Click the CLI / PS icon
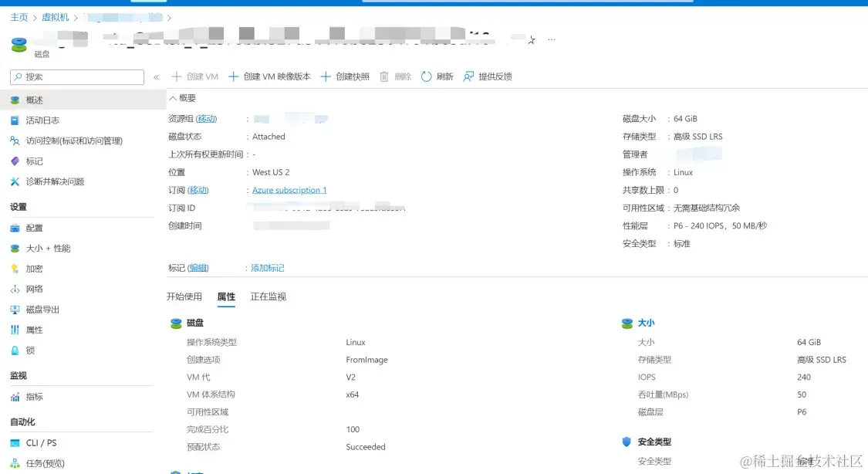The width and height of the screenshot is (868, 474). click(15, 443)
